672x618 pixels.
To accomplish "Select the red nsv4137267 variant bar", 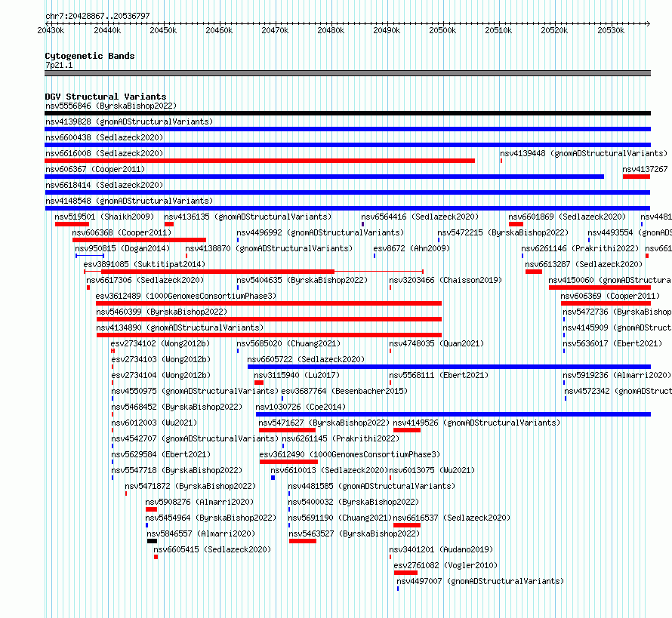I will [x=637, y=177].
